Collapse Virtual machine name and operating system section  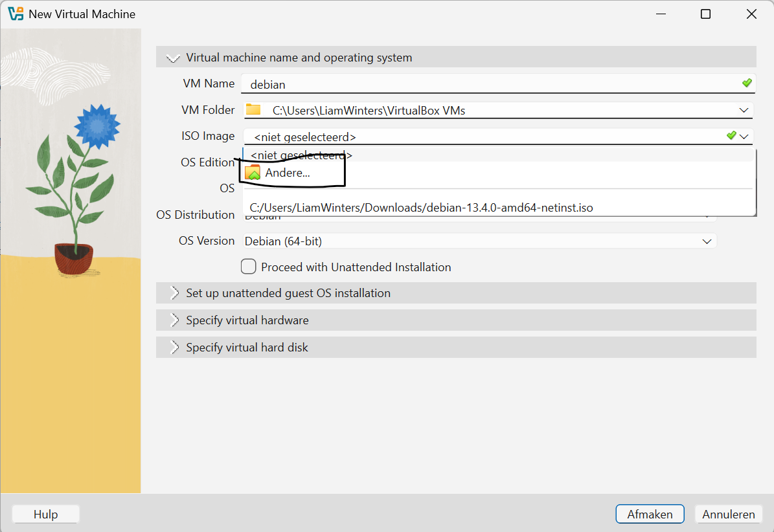tap(456, 57)
